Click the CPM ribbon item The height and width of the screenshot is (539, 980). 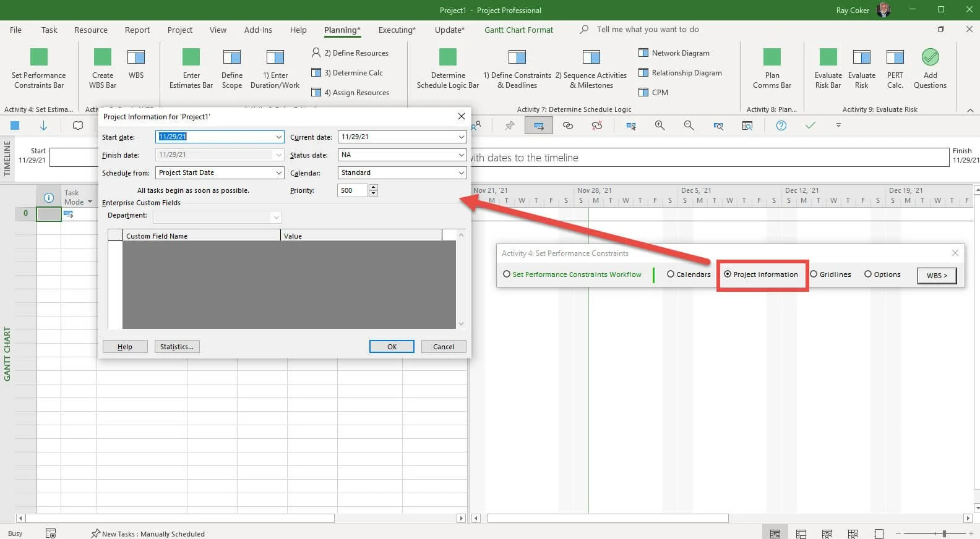click(653, 93)
